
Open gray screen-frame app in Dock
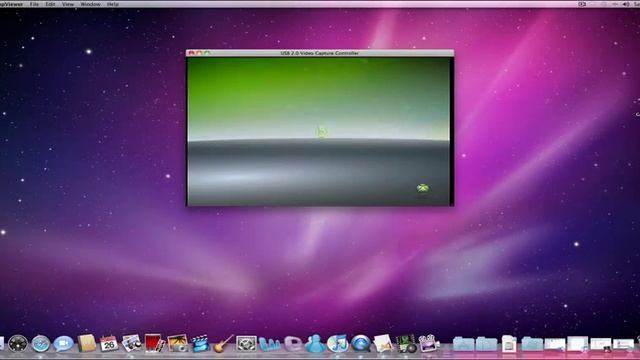(247, 344)
